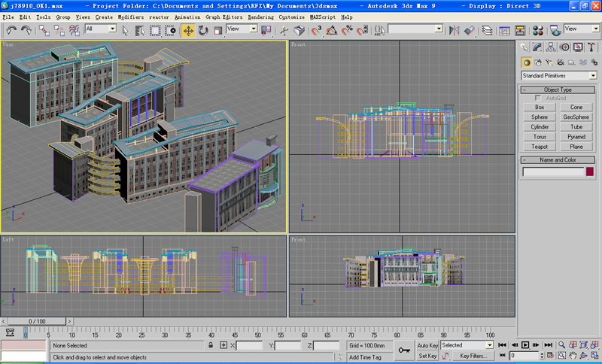Open the Utilities hammer panel
602x364 pixels.
[591, 47]
